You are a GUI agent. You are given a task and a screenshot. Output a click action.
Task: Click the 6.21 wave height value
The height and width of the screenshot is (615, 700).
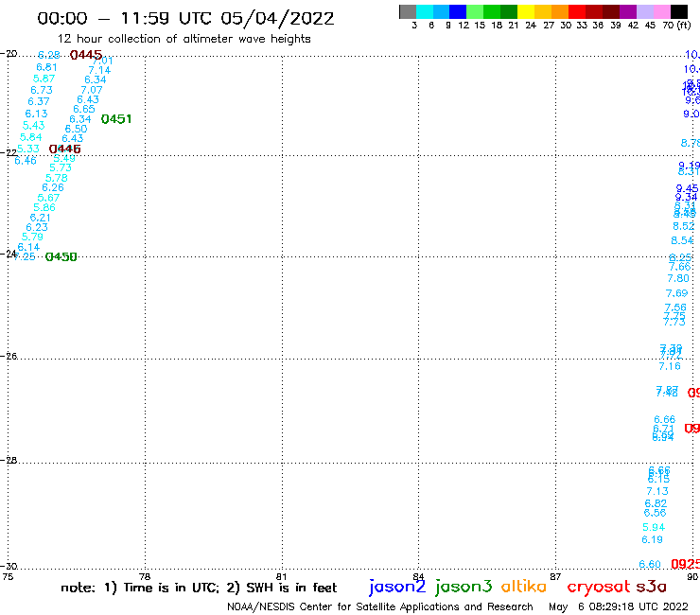[40, 218]
